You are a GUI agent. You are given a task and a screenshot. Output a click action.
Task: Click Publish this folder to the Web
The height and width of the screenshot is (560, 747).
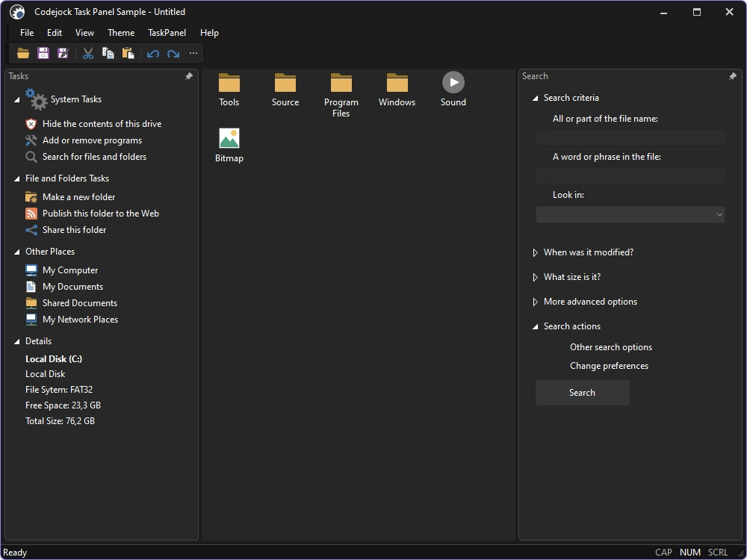click(x=101, y=214)
